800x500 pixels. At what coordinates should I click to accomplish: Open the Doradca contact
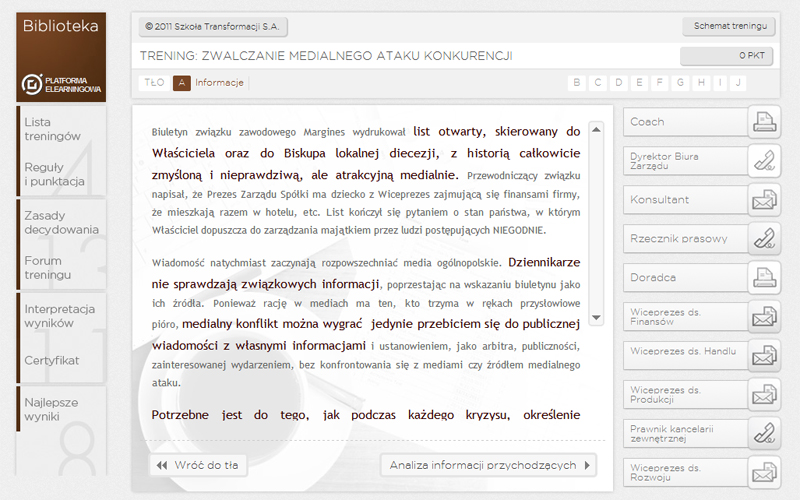[x=686, y=278]
